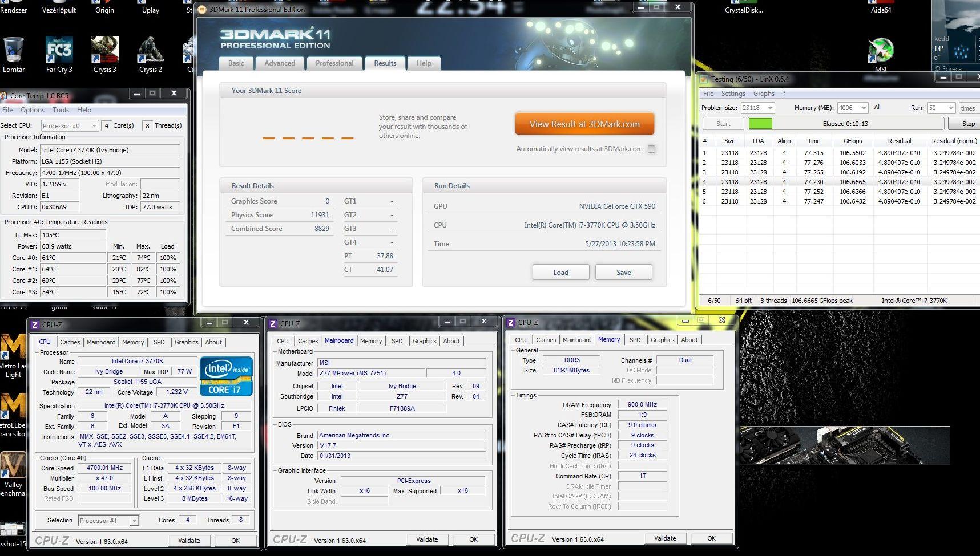
Task: Open the 3DMark Professional tab
Action: [x=334, y=63]
